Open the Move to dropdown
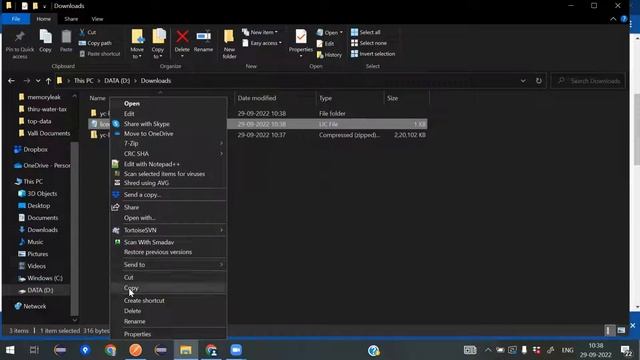 pyautogui.click(x=137, y=44)
